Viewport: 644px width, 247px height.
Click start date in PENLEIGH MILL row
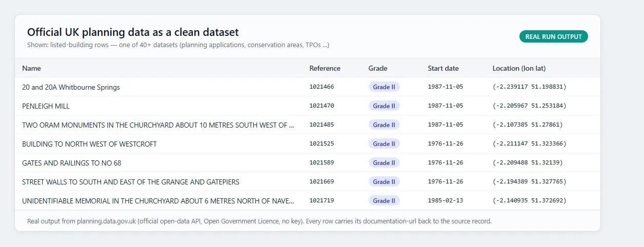(446, 106)
